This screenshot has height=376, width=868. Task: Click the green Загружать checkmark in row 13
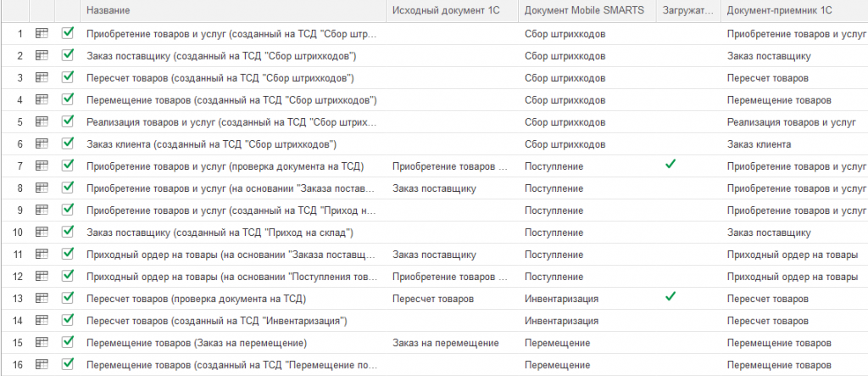pyautogui.click(x=670, y=297)
